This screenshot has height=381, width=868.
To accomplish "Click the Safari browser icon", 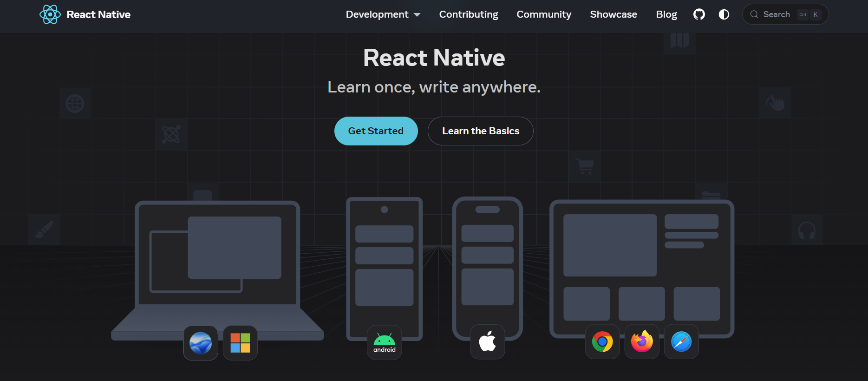I will 681,342.
